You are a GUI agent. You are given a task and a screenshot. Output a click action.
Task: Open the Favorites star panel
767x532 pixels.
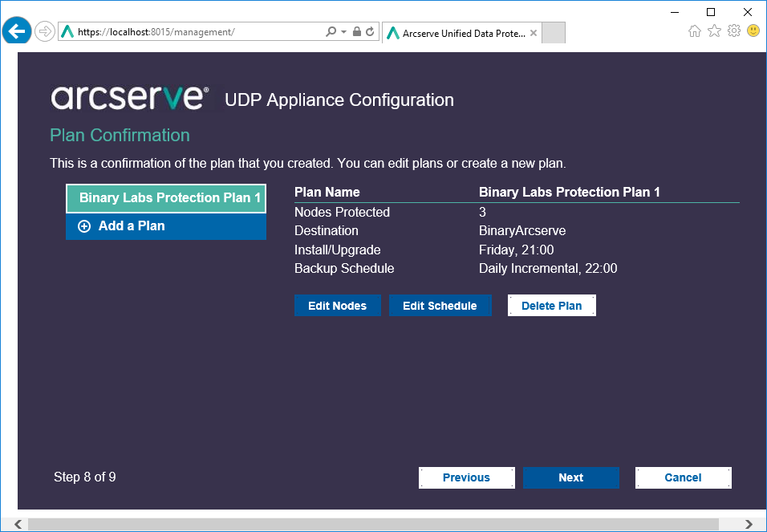click(714, 32)
